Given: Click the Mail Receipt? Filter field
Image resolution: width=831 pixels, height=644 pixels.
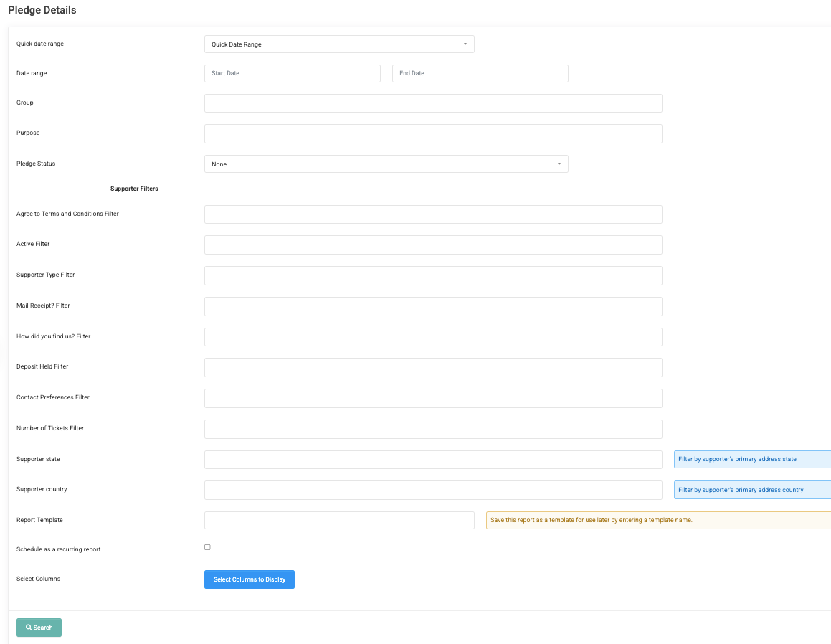Looking at the screenshot, I should (433, 306).
